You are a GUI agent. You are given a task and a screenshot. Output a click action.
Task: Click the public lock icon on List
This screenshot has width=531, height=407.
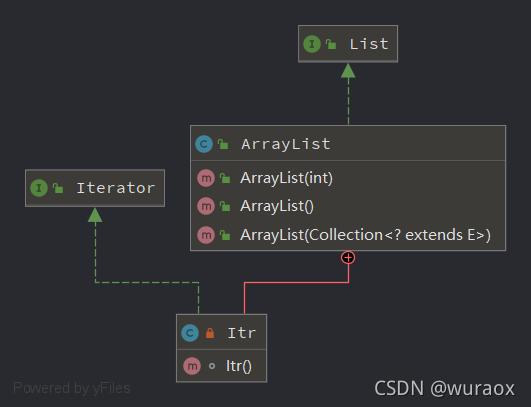pyautogui.click(x=331, y=44)
